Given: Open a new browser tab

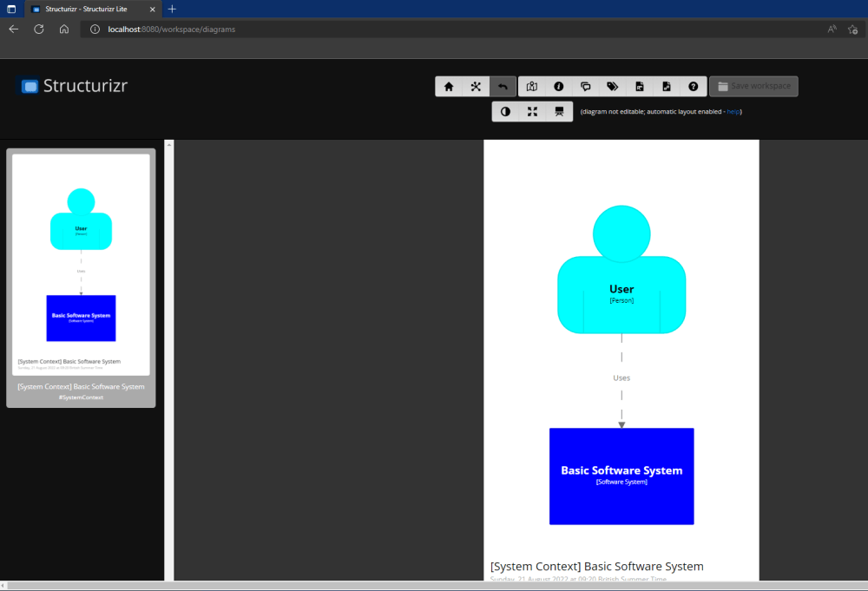Looking at the screenshot, I should point(171,9).
